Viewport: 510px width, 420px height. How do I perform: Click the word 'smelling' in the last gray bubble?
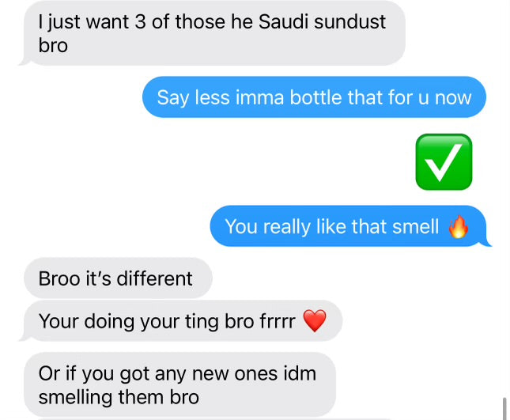pos(75,397)
